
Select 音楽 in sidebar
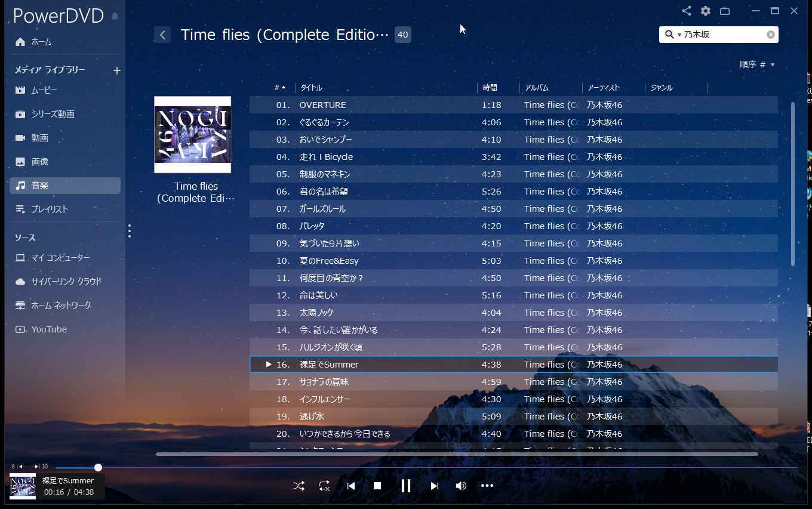64,186
